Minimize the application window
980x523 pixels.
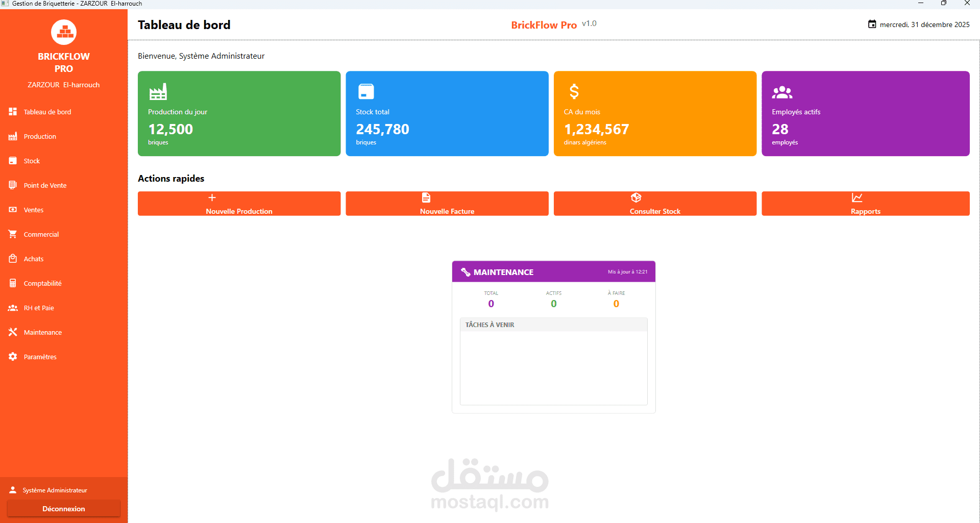click(x=921, y=3)
